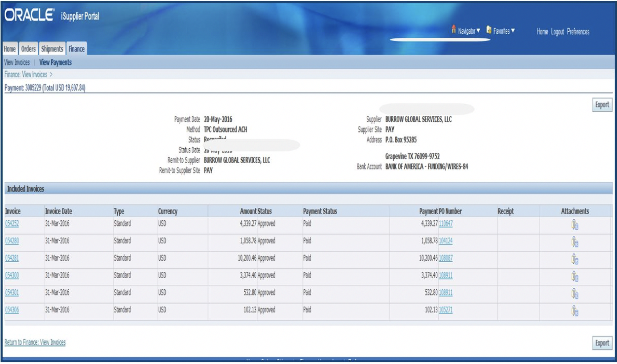Click the top Export button
Screen dimensions: 617x364
(x=602, y=105)
